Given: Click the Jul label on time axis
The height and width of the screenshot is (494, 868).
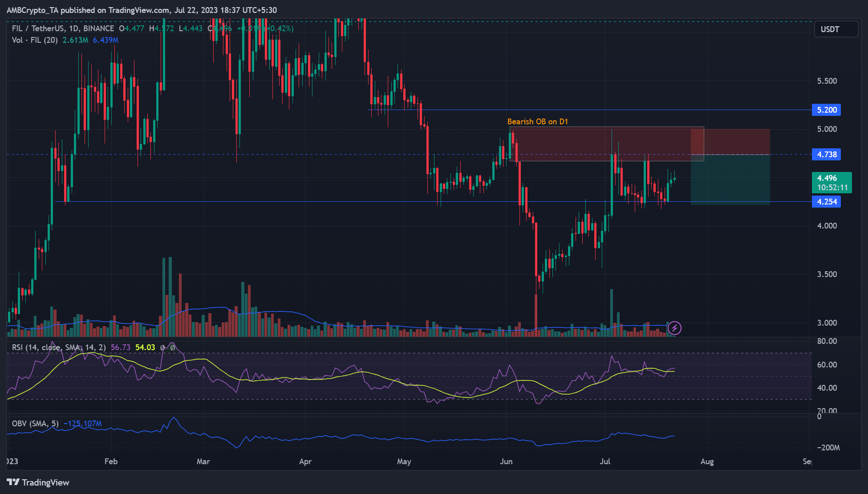Looking at the screenshot, I should [605, 461].
